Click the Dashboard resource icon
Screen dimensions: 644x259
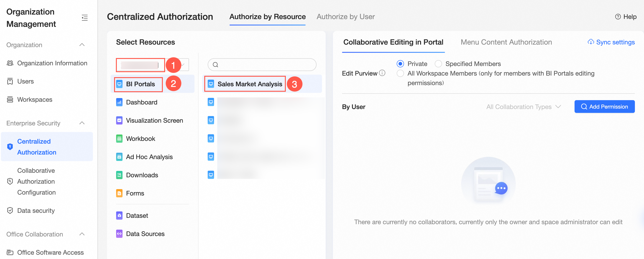click(x=119, y=102)
